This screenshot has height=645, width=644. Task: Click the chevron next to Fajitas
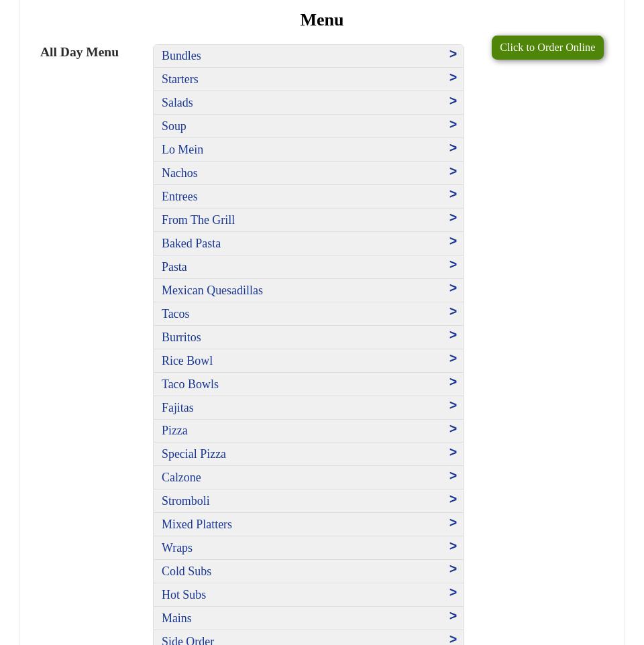(x=453, y=406)
